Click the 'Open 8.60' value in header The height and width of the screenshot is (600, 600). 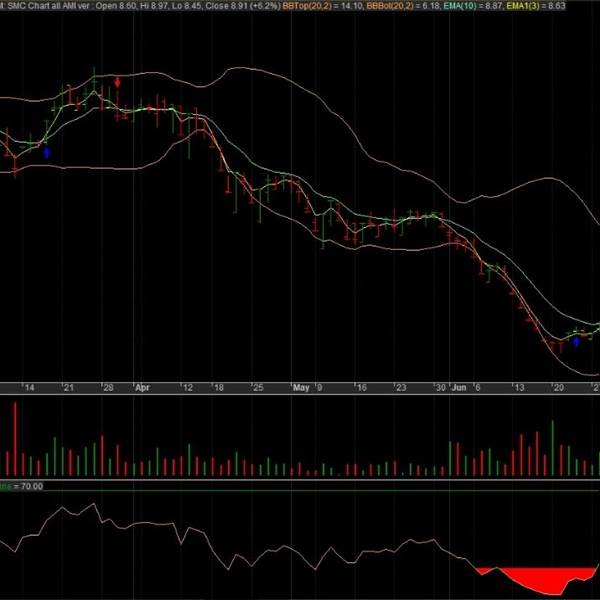[x=116, y=6]
